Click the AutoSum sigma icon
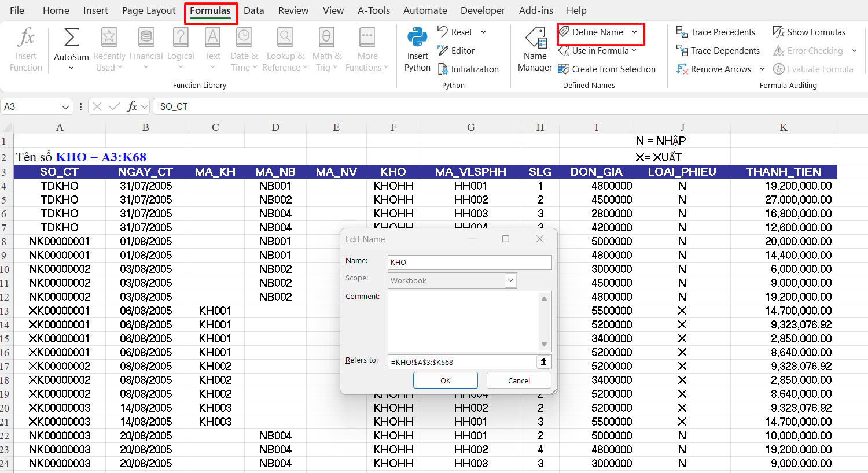The image size is (868, 473). tap(71, 38)
